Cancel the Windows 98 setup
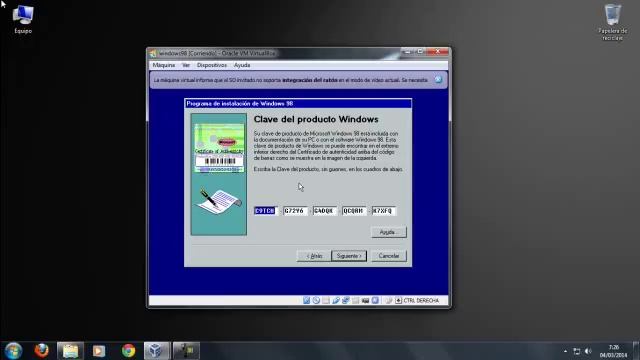The height and width of the screenshot is (360, 640). (x=389, y=256)
